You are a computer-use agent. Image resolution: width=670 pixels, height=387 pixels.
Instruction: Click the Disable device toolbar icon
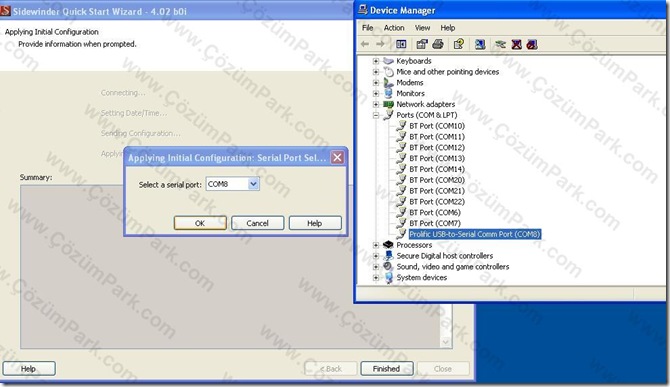pos(532,44)
